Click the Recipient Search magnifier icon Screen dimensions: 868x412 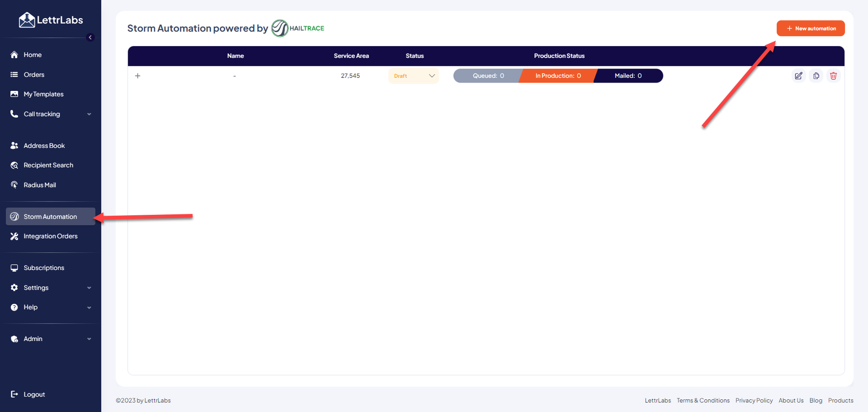pos(14,165)
